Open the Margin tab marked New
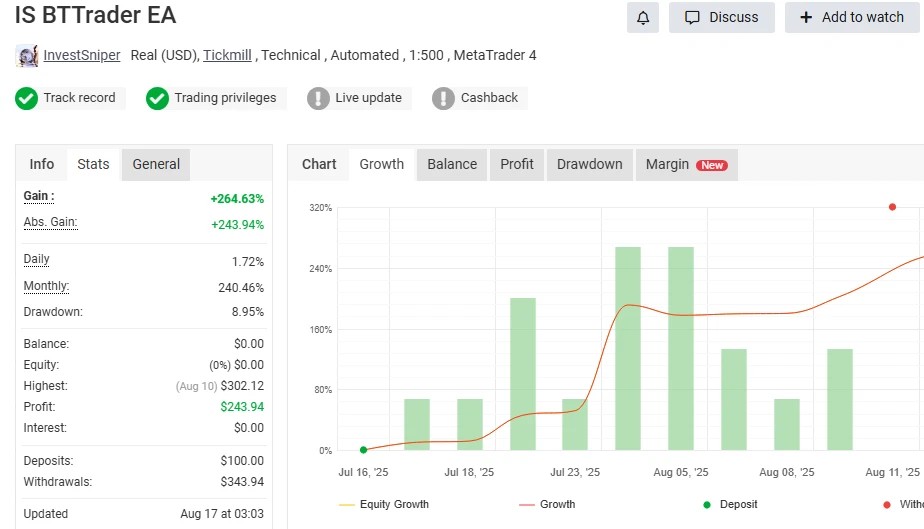 686,164
